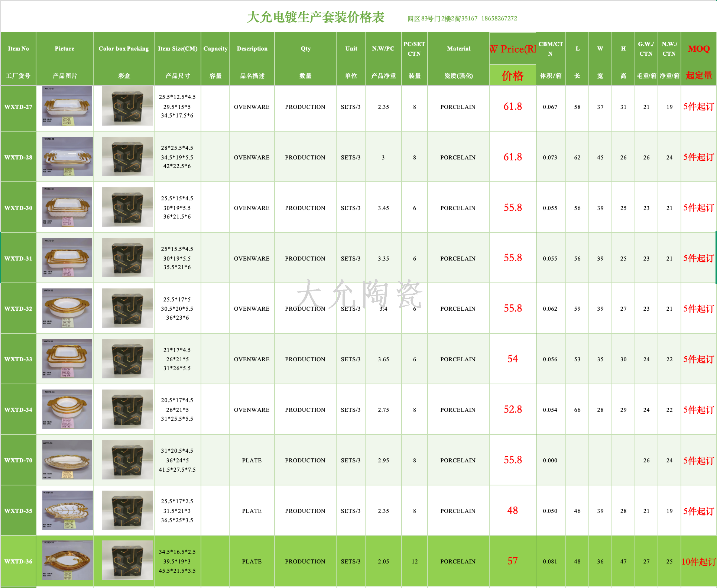
Task: Click the title 大允电镀生产套装价格表
Action: click(x=315, y=17)
